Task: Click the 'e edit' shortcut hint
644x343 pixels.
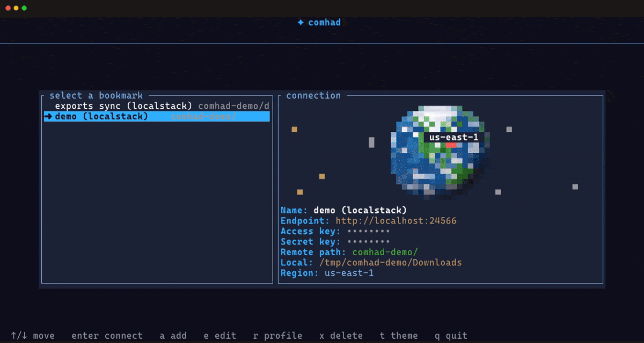Action: [x=219, y=336]
